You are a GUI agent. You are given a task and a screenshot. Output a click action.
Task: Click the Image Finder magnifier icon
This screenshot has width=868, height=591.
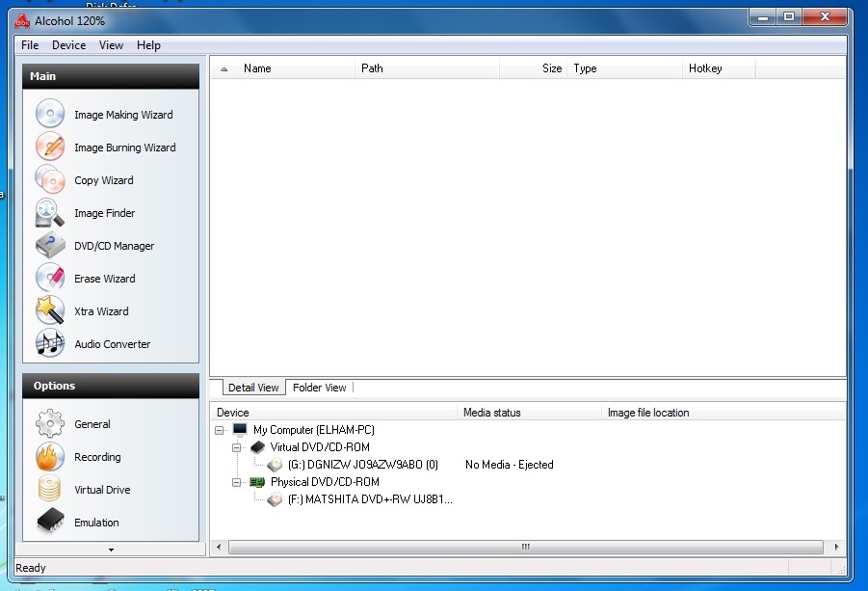[50, 213]
